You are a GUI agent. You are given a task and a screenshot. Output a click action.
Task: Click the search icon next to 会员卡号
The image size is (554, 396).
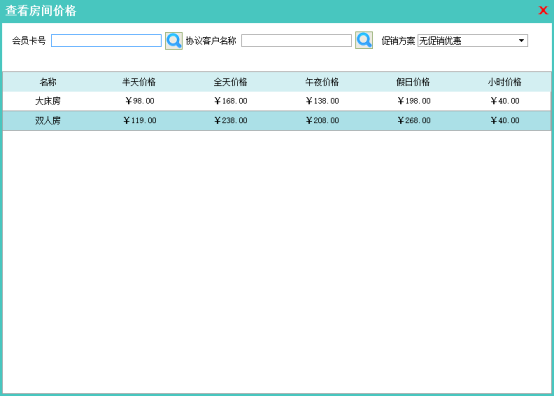(x=174, y=41)
